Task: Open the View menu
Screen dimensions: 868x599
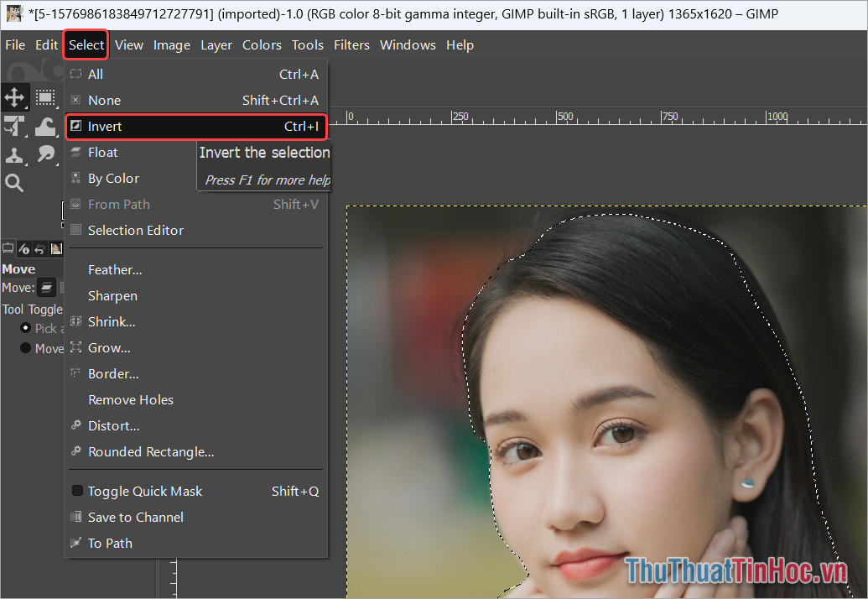Action: point(129,44)
